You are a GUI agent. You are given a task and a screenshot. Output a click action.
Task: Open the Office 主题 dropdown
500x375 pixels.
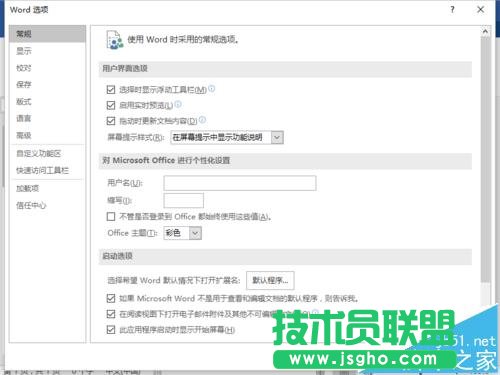[x=183, y=233]
